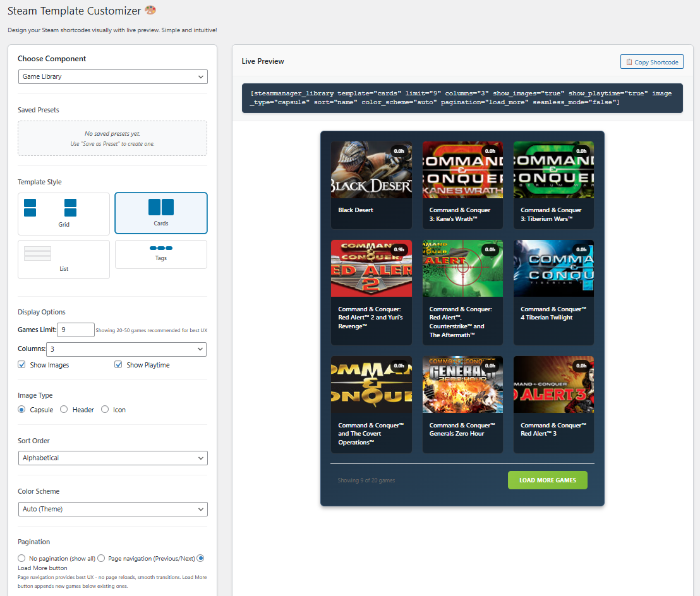Choose the Cards template style icon
700x596 pixels.
pos(160,207)
